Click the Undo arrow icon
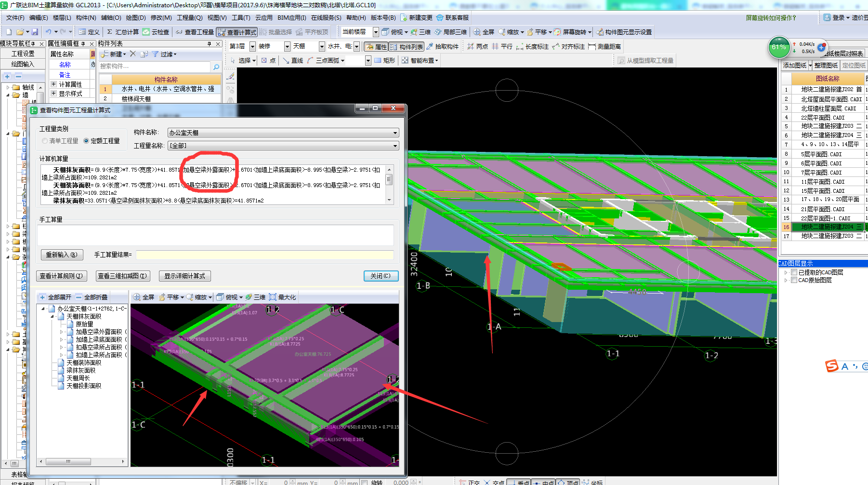The width and height of the screenshot is (868, 485). [x=48, y=32]
